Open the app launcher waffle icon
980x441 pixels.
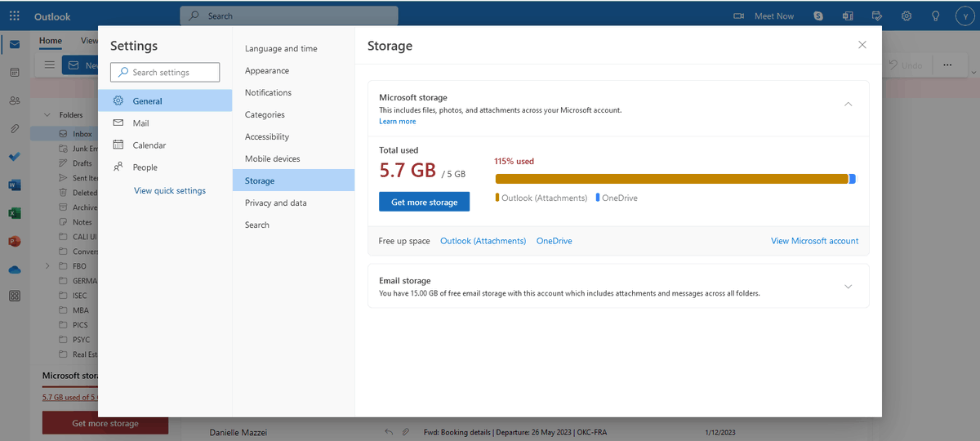15,16
